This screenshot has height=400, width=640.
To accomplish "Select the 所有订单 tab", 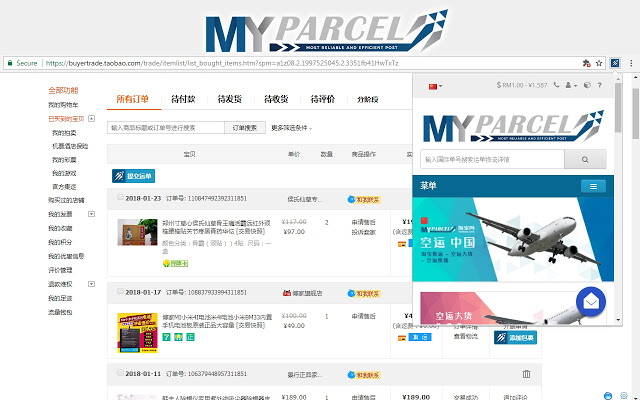I will point(133,99).
